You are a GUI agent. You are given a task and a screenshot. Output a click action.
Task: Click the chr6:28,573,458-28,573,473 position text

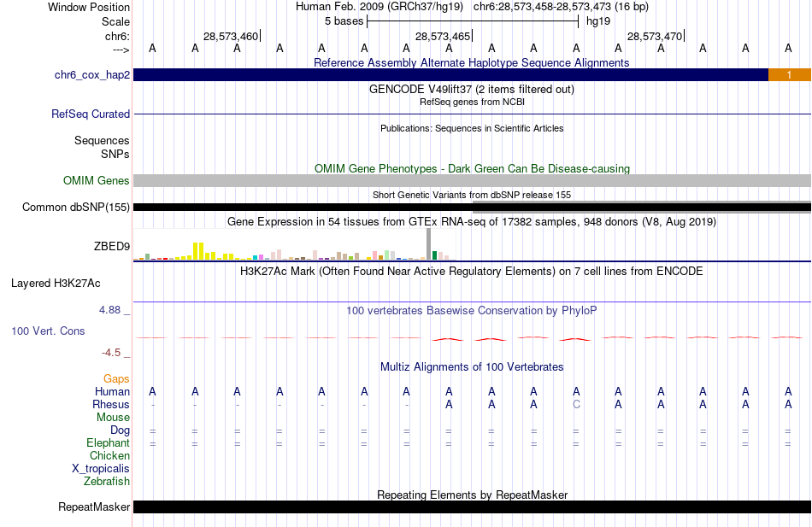pyautogui.click(x=561, y=7)
